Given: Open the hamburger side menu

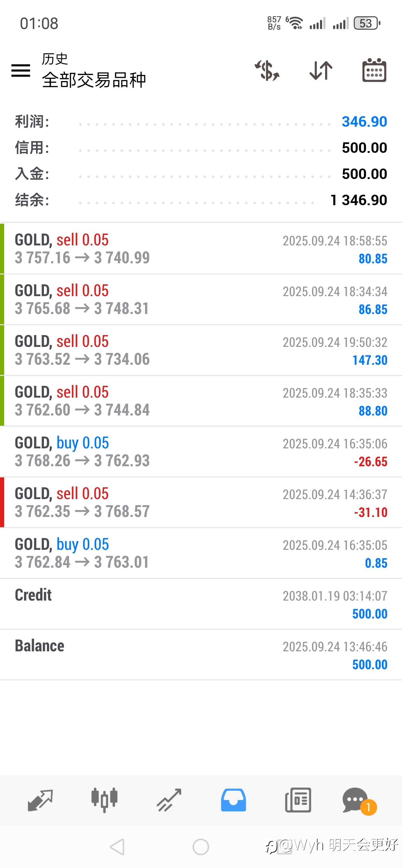Looking at the screenshot, I should [20, 71].
